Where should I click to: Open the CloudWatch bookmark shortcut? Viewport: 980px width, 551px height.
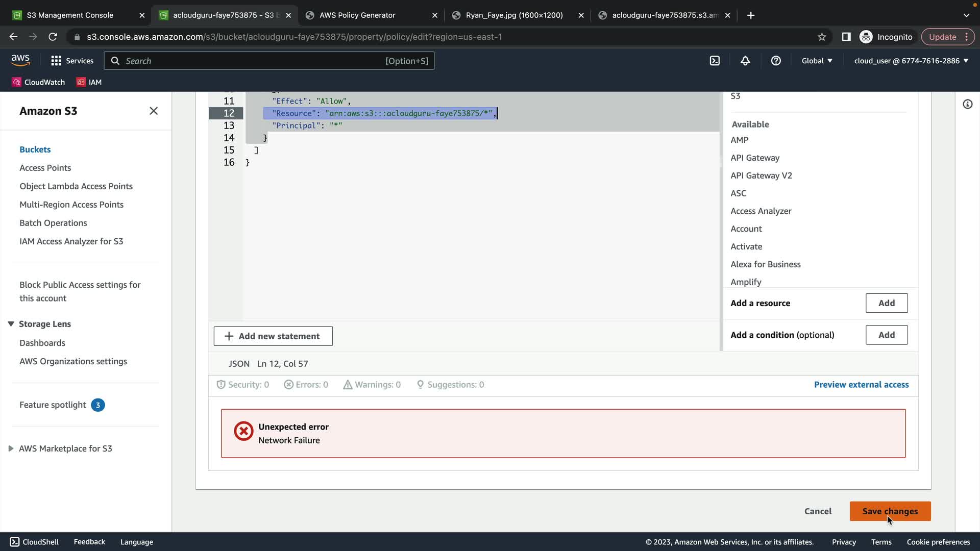(38, 82)
